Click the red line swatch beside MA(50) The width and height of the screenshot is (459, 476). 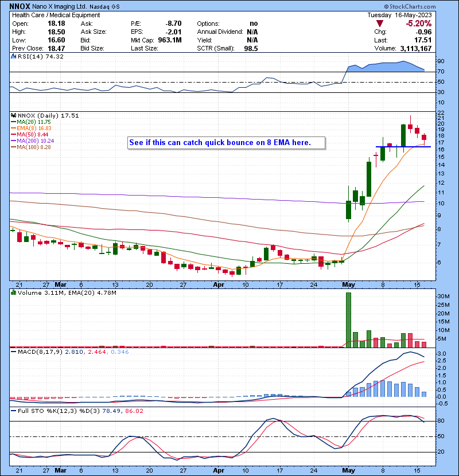click(x=14, y=135)
